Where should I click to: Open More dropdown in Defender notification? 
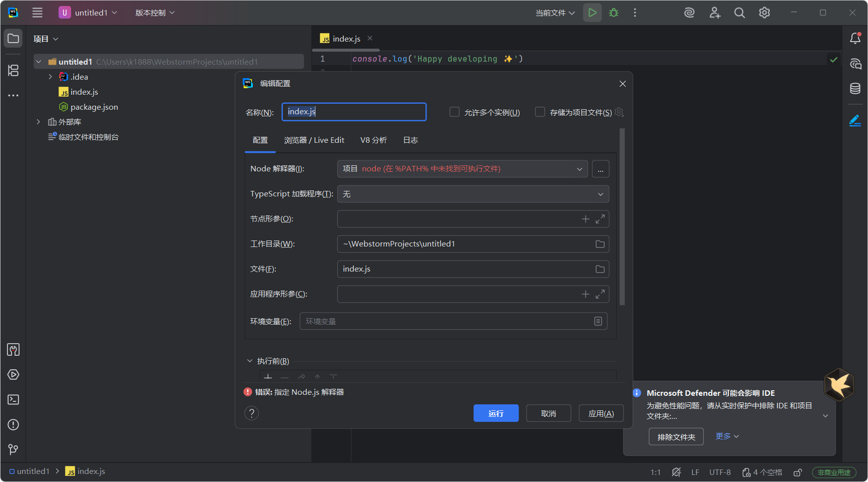[x=727, y=436]
